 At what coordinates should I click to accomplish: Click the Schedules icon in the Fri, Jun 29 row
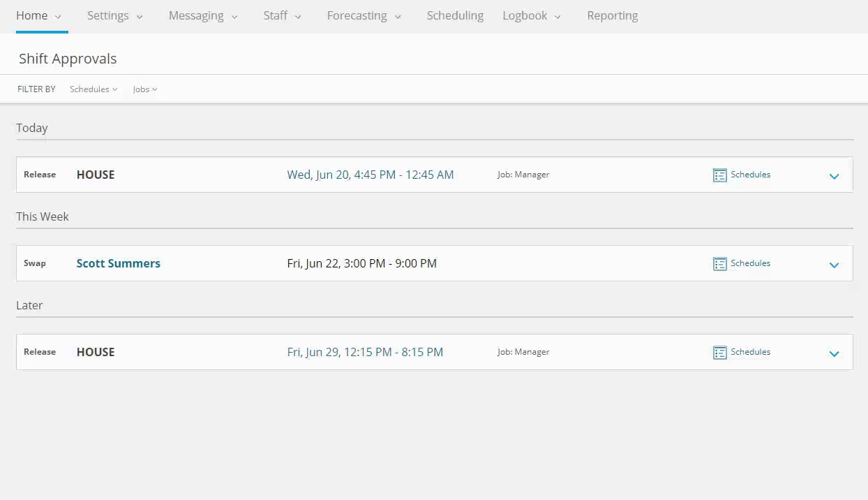(720, 353)
